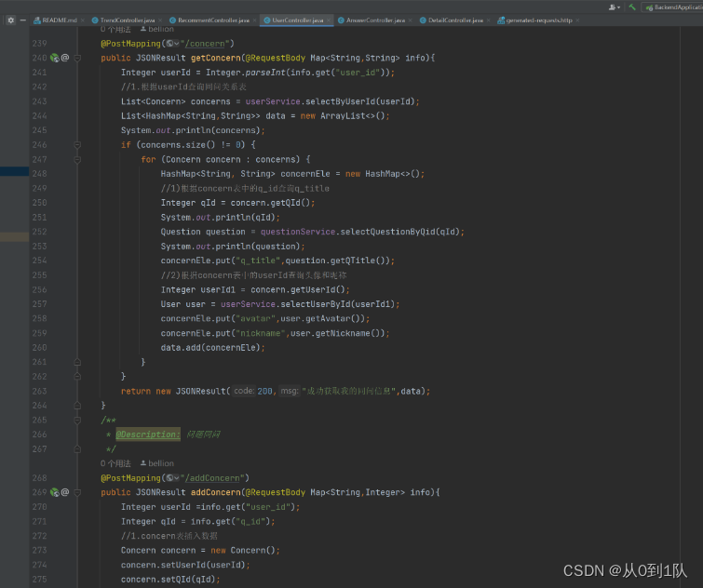The image size is (703, 588).
Task: Close the RecommentController.java tab
Action: point(254,20)
